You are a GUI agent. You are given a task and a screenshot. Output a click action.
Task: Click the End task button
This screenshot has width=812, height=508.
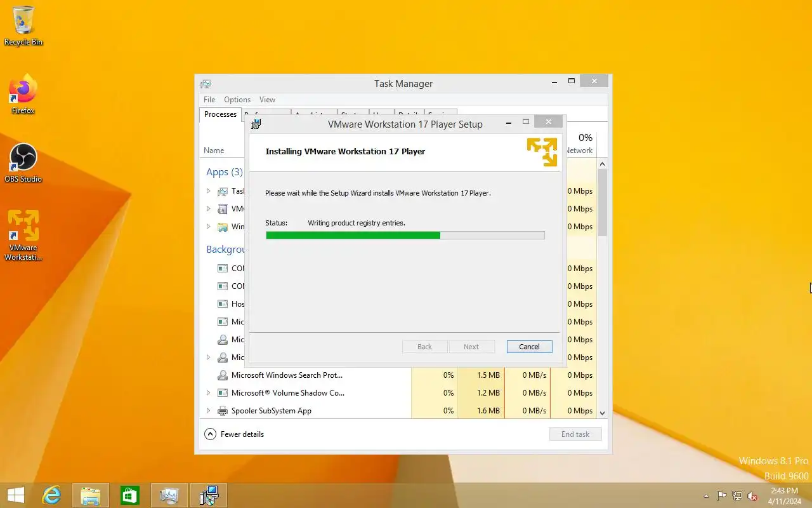coord(575,434)
